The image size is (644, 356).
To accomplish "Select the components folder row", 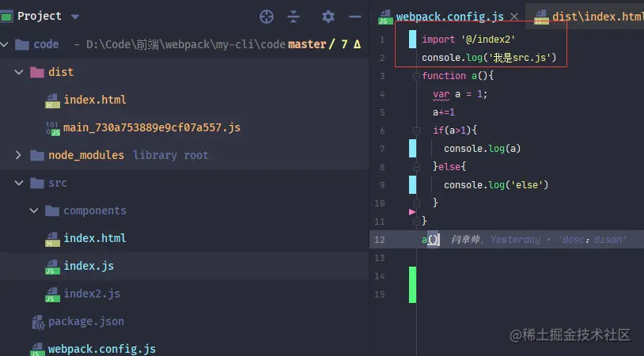I will point(184,210).
